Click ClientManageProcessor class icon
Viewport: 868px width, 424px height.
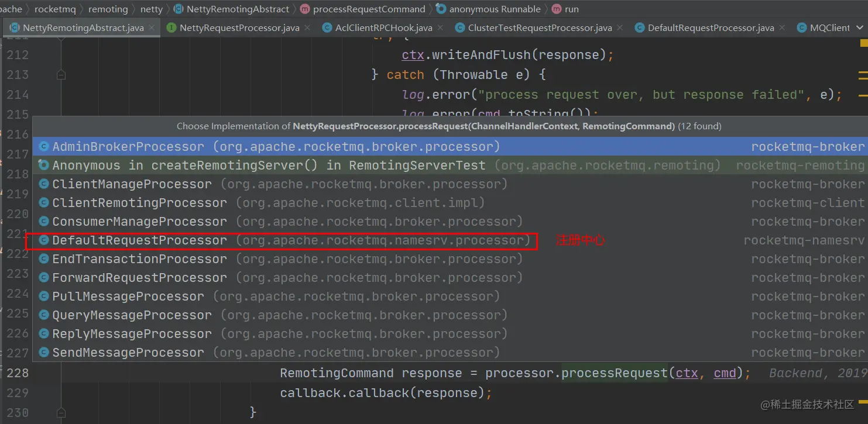pyautogui.click(x=43, y=184)
